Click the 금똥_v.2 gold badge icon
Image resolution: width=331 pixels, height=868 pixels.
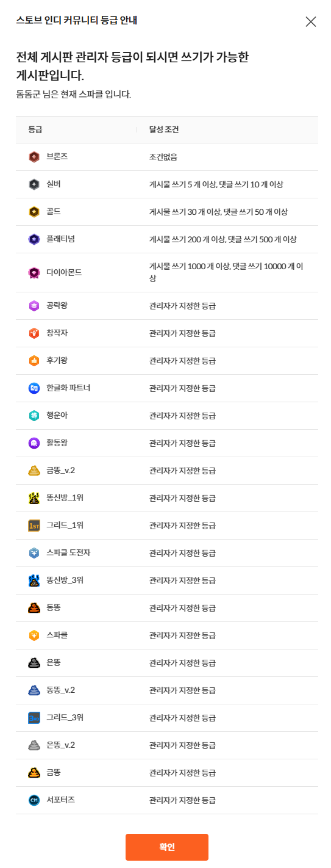34,471
